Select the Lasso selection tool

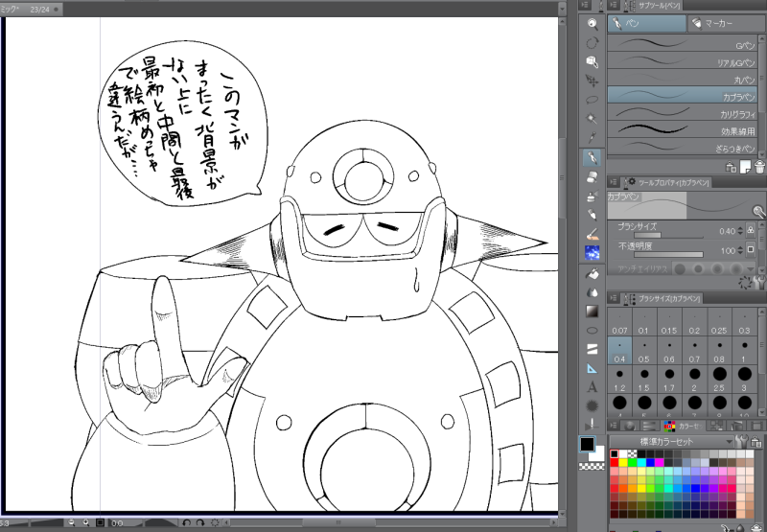click(x=593, y=100)
